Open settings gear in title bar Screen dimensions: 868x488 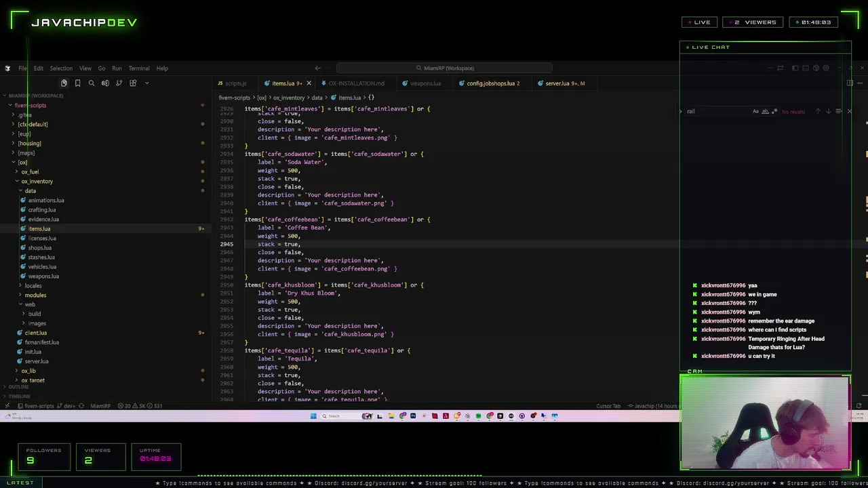825,68
